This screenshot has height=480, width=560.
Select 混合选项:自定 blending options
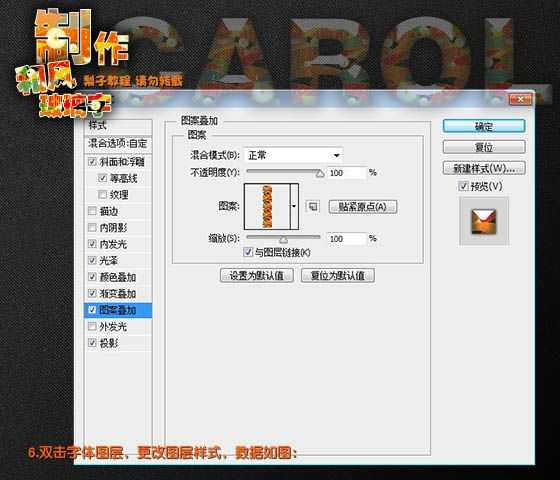pos(118,144)
